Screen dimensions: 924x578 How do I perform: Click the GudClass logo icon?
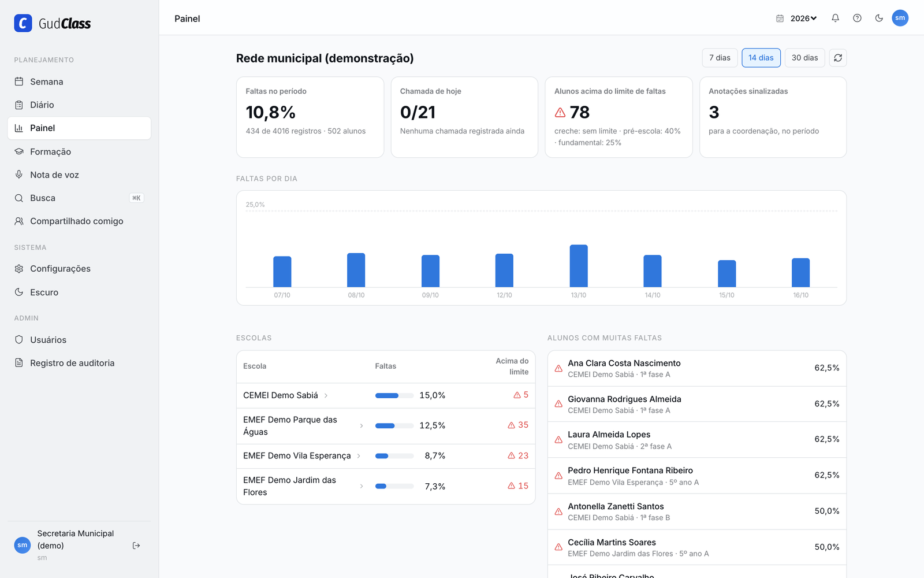click(23, 23)
